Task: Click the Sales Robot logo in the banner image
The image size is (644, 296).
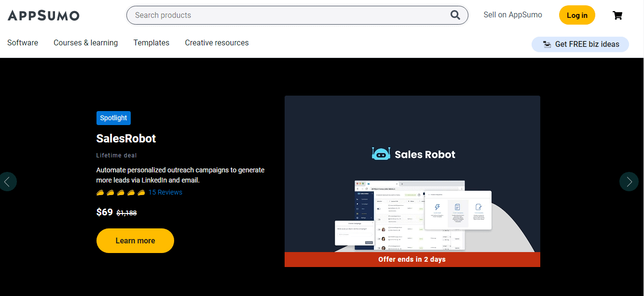Action: click(x=413, y=154)
